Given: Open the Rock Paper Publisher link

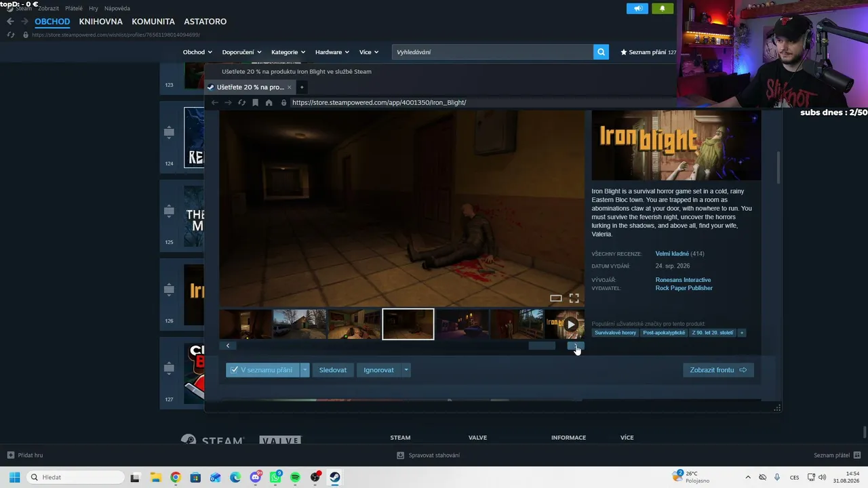Looking at the screenshot, I should [x=684, y=288].
